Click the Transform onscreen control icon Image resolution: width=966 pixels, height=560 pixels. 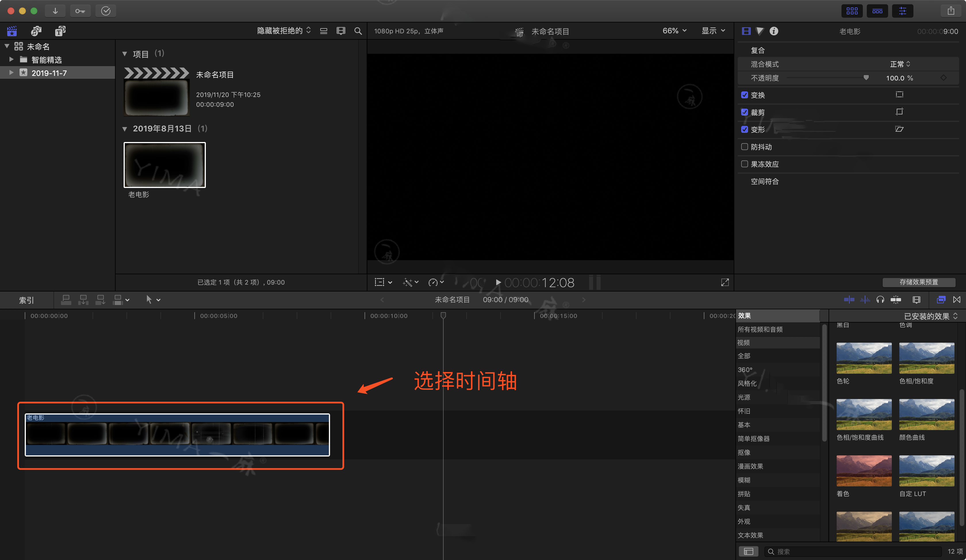click(899, 94)
